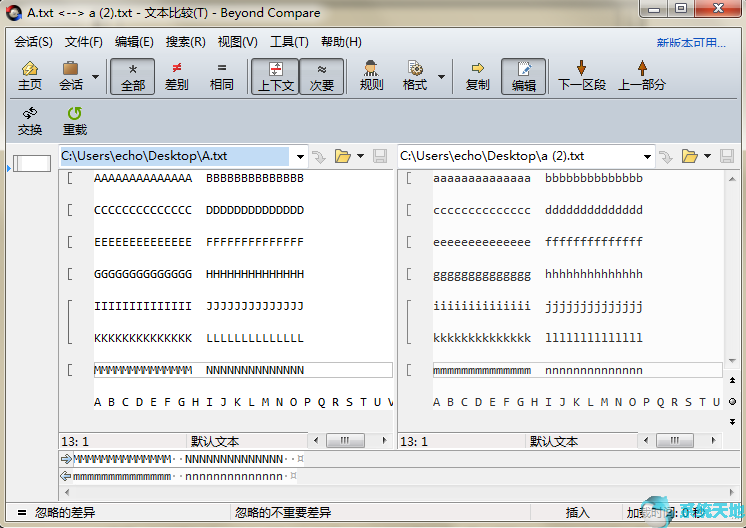
Task: Click the thumbnail overview map at left
Action: (x=32, y=164)
